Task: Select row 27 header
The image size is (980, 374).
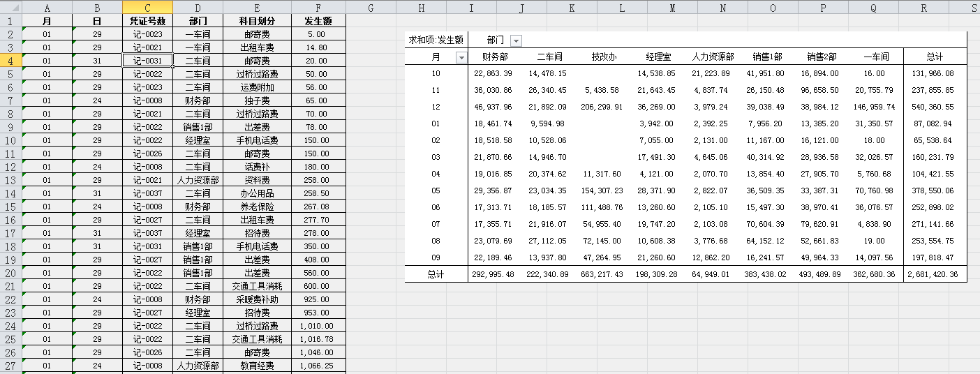Action: pos(10,366)
